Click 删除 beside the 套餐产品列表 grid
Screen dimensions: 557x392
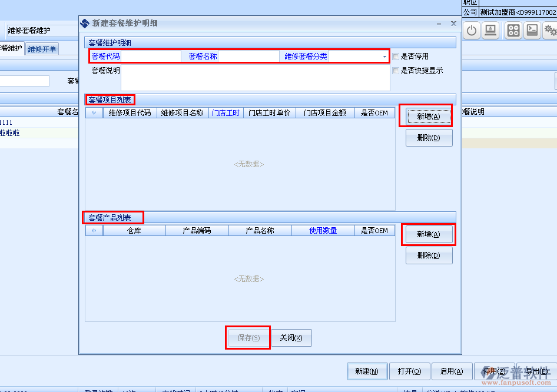click(428, 255)
